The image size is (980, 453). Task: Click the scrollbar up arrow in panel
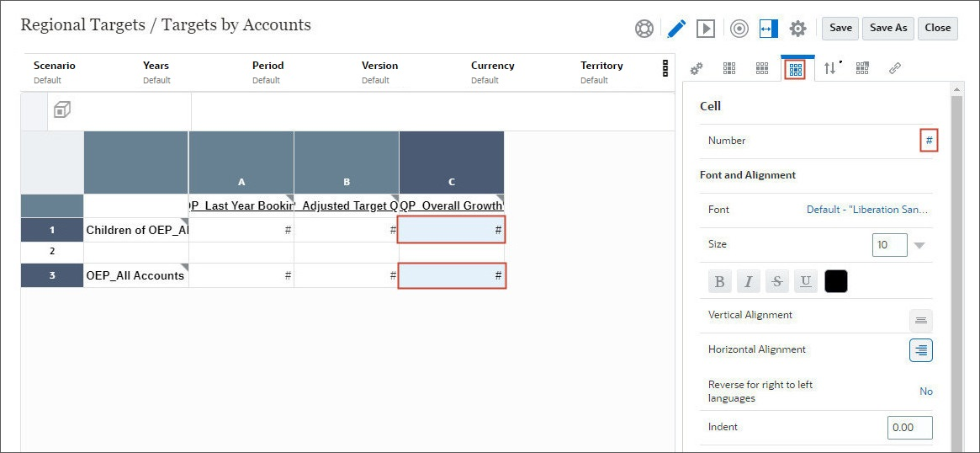957,90
